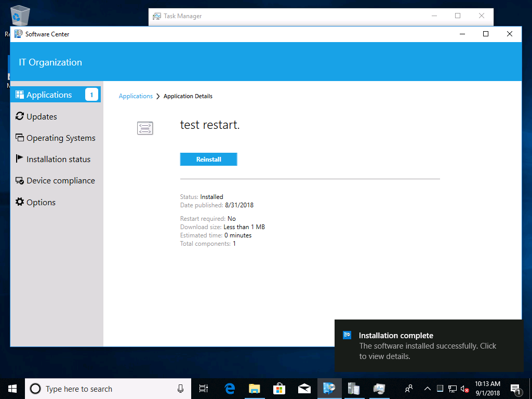
Task: Close the Task Manager window
Action: 482,16
